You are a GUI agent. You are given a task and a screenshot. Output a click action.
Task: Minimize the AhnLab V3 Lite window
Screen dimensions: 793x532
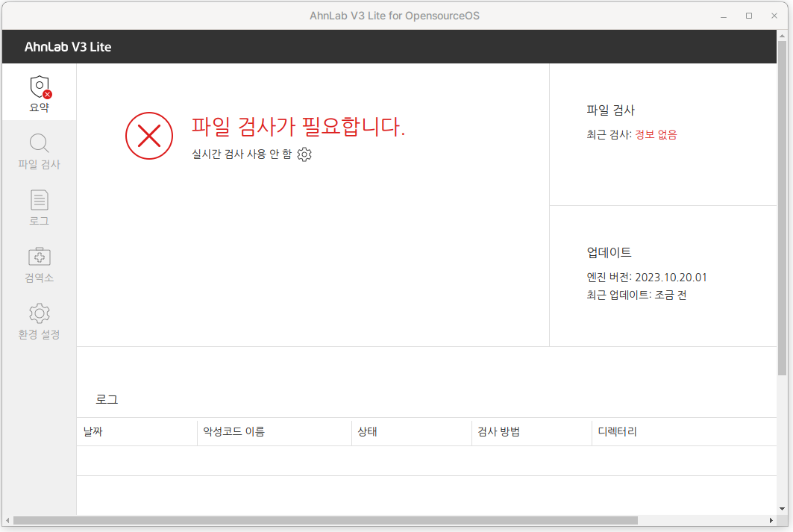[724, 16]
